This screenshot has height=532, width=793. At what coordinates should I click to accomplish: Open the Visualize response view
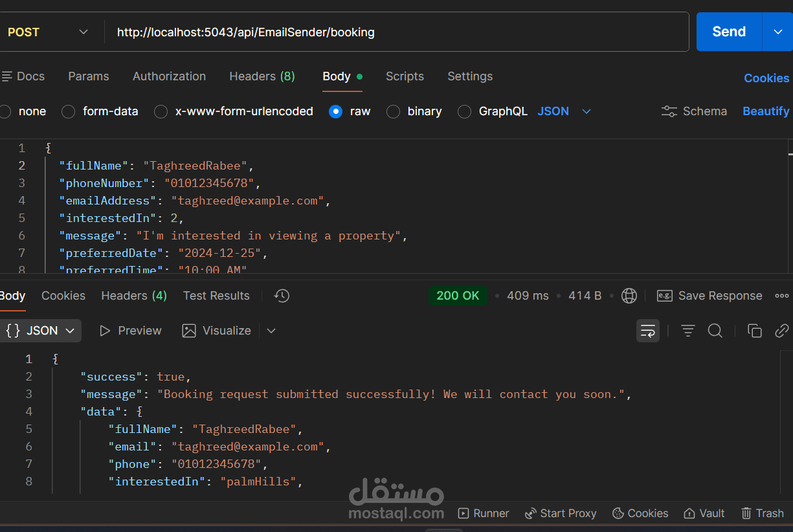coord(216,331)
